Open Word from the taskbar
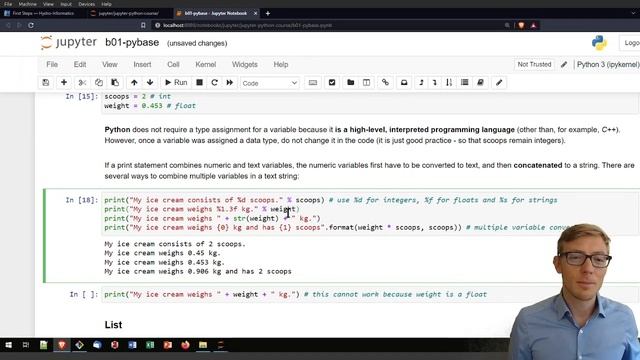640x360 pixels. click(132, 345)
